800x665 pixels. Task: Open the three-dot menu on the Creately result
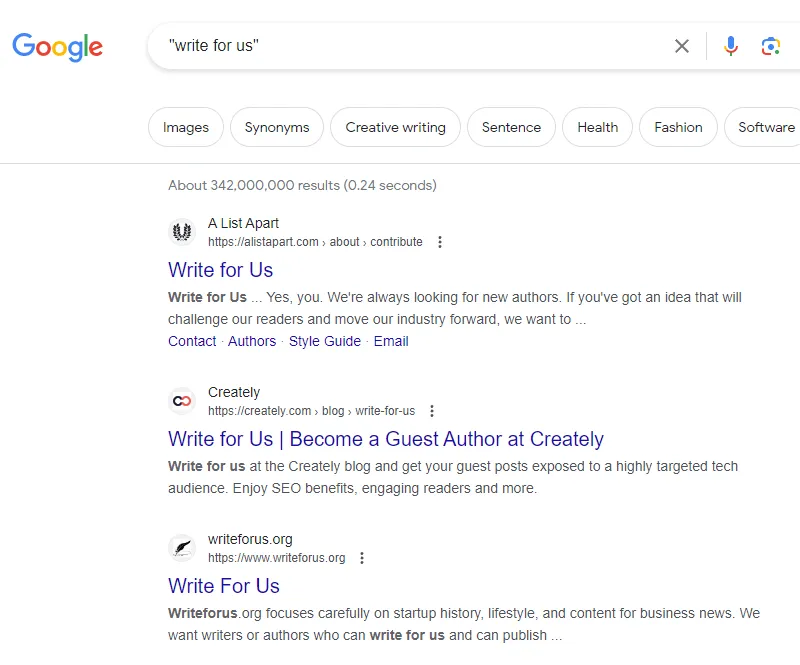[x=431, y=410]
